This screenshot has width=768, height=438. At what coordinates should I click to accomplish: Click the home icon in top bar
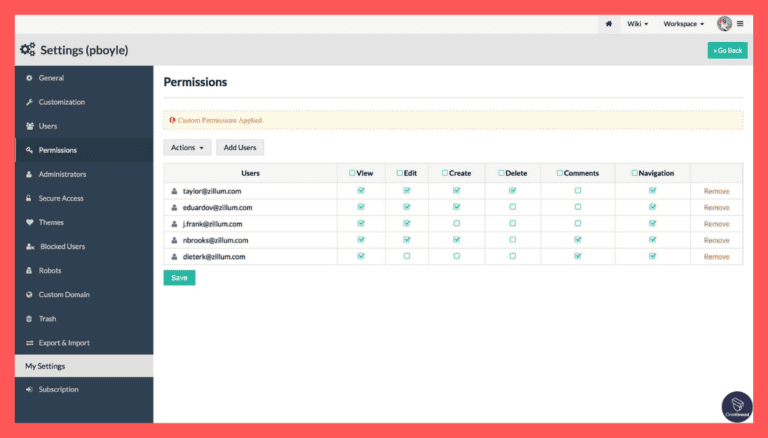[609, 23]
